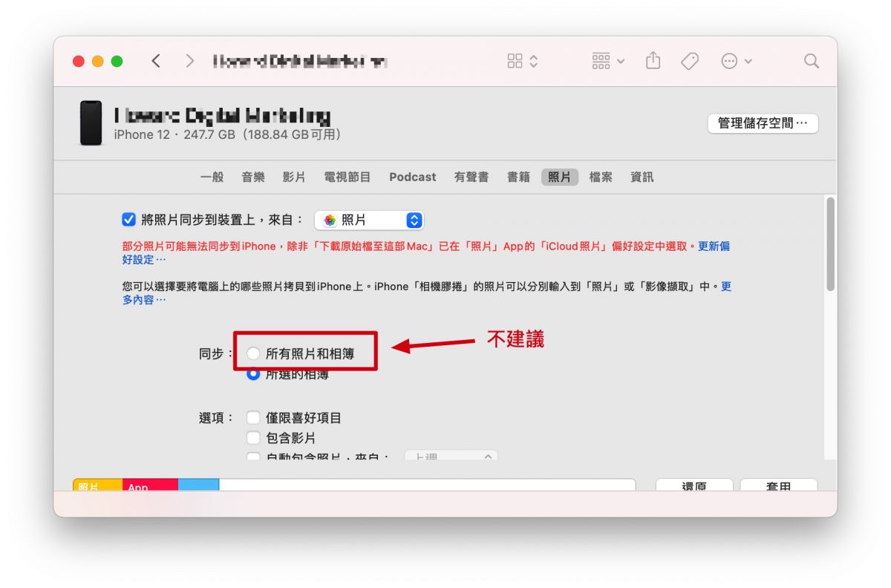
Task: Click the blue storage bar segment
Action: (x=198, y=485)
